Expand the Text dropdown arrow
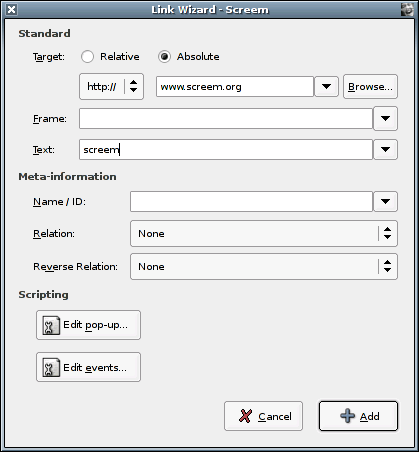This screenshot has width=419, height=452. click(385, 150)
